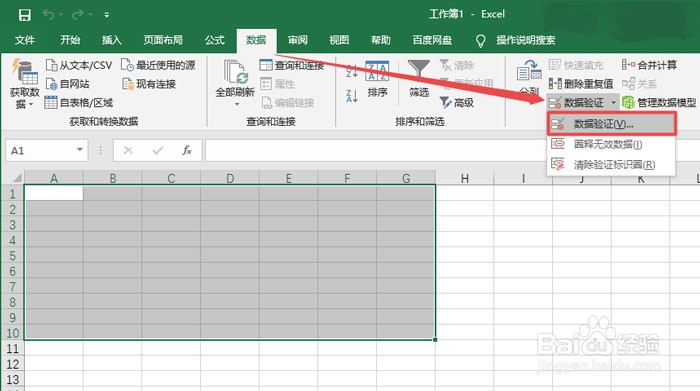
Task: Switch to the 插入 tab
Action: tap(112, 40)
